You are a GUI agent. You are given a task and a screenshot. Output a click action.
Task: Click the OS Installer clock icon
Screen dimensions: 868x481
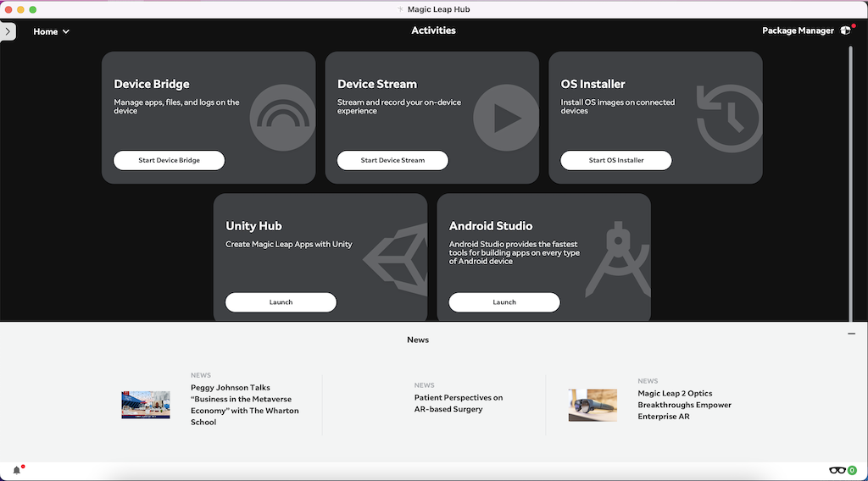coord(729,119)
